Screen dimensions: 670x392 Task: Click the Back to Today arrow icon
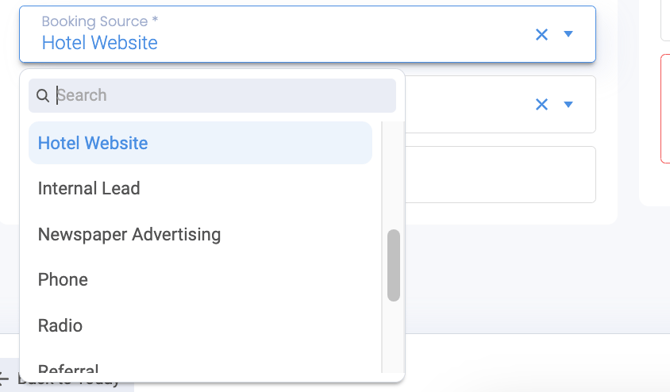(x=3, y=378)
